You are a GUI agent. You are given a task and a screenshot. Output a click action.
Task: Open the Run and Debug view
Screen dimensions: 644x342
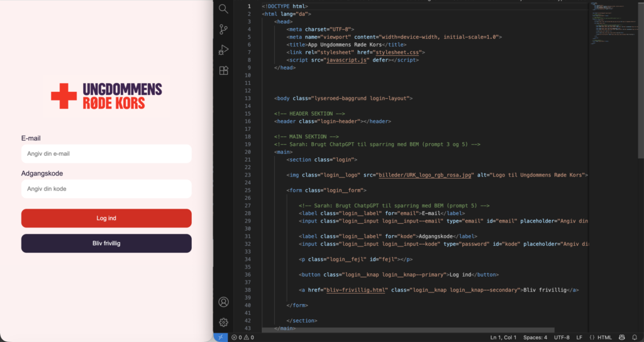(x=223, y=50)
